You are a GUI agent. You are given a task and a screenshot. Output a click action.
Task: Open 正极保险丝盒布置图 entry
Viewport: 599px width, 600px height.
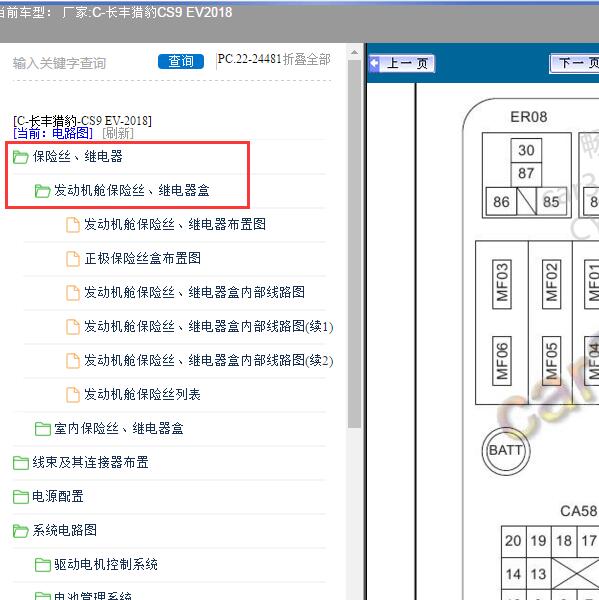(142, 259)
